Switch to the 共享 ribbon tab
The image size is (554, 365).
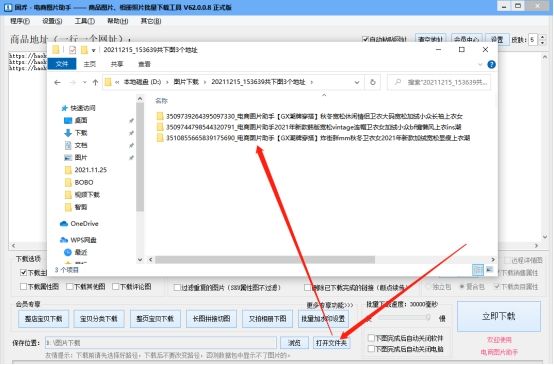click(117, 64)
